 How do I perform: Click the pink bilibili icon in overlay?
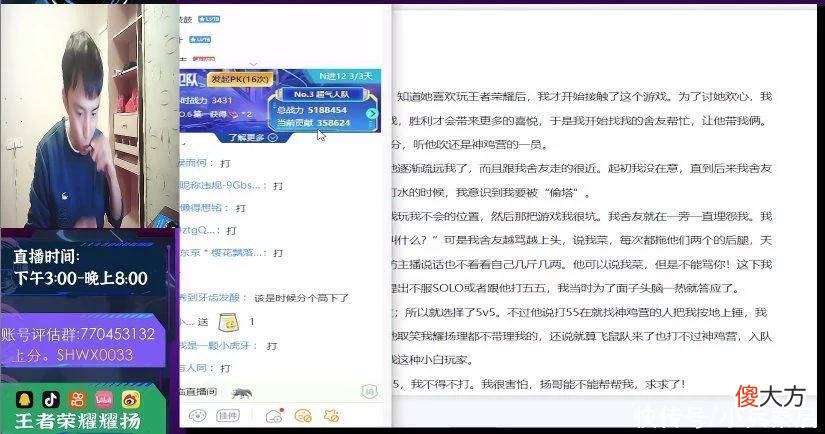[x=104, y=400]
